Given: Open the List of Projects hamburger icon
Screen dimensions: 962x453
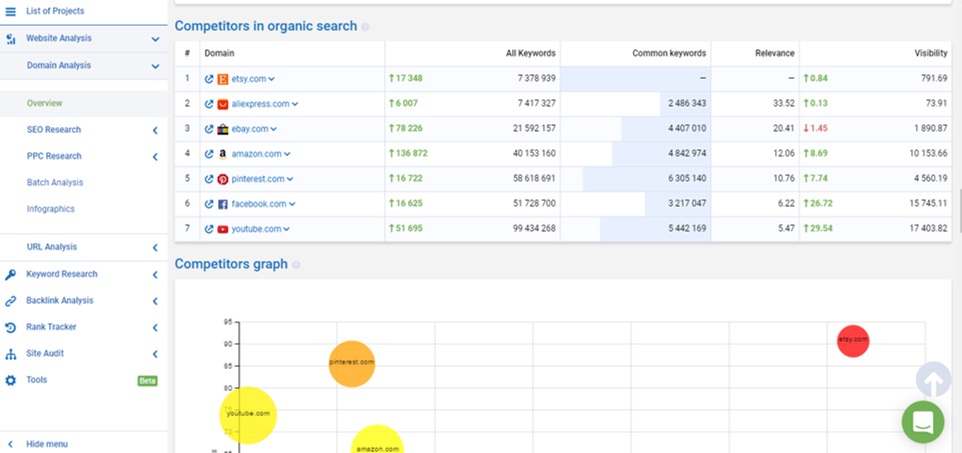Looking at the screenshot, I should [x=10, y=11].
